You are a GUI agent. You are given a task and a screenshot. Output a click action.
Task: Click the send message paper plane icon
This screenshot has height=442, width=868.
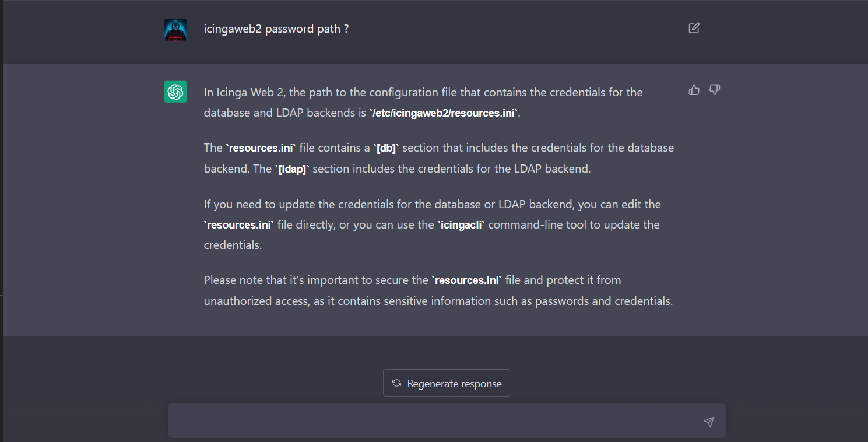tap(709, 422)
